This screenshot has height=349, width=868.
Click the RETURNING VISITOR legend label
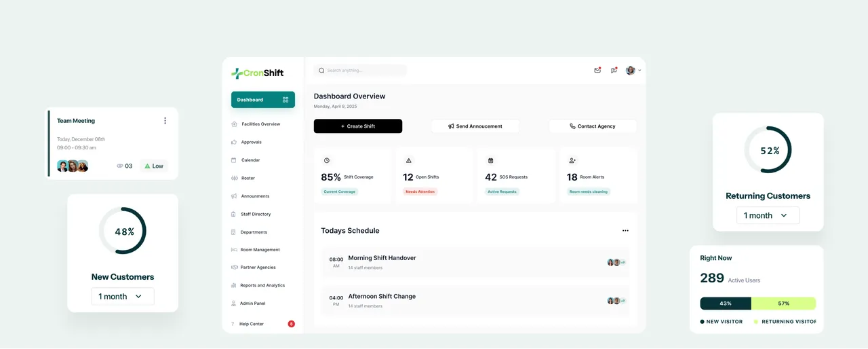[x=789, y=322]
